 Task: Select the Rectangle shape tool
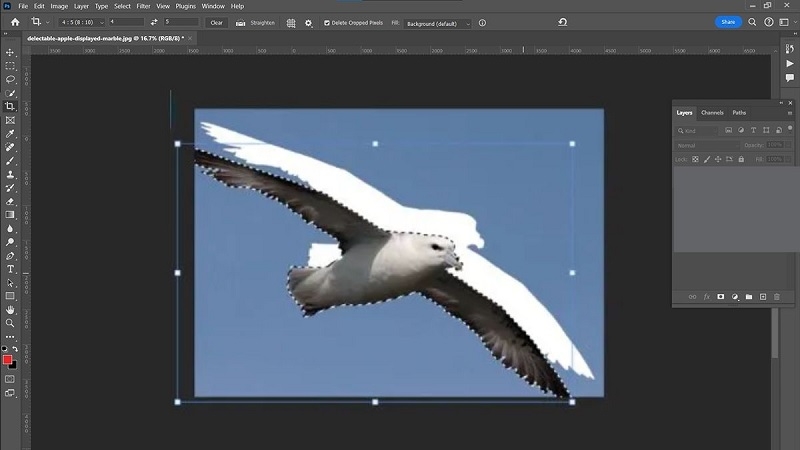10,296
